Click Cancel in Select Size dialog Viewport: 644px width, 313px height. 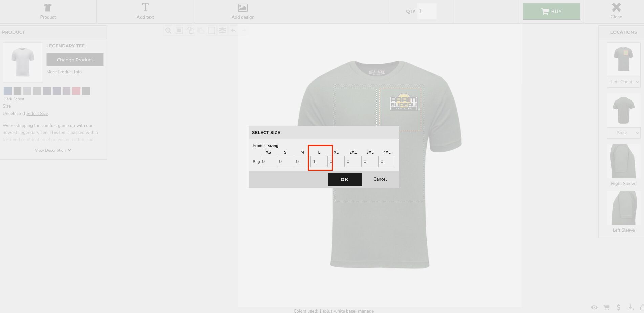coord(380,179)
